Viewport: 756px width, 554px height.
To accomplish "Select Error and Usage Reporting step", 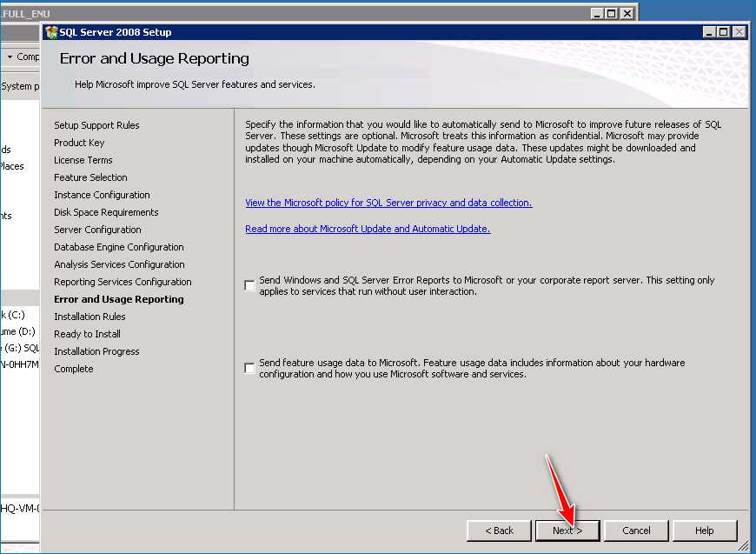I will (x=118, y=298).
